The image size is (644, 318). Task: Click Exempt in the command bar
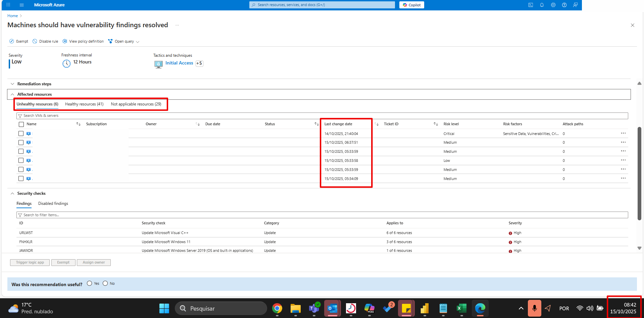[x=19, y=41]
